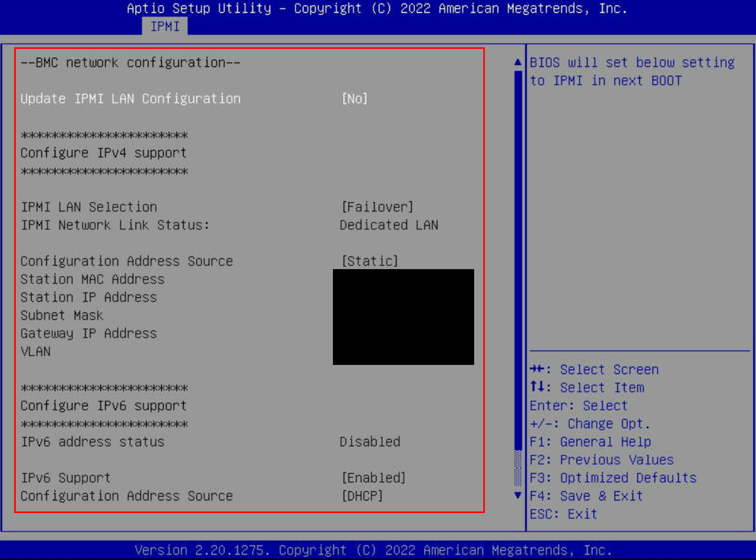Select the VLAN row
This screenshot has width=756, height=560.
pos(36,351)
